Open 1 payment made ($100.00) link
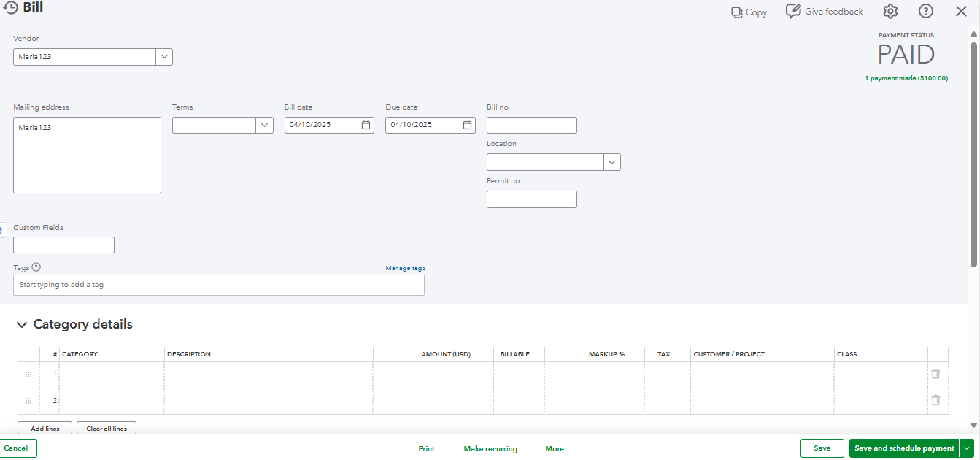The height and width of the screenshot is (460, 980). coord(906,78)
